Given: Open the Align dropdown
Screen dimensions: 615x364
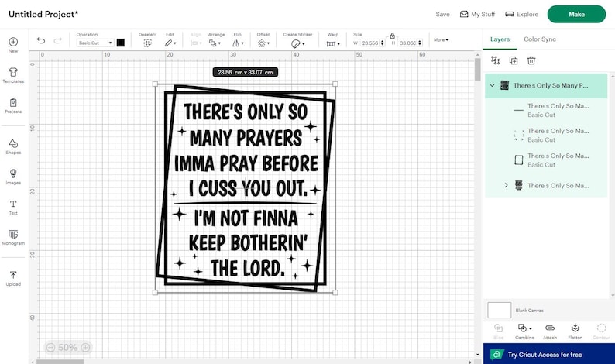Looking at the screenshot, I should 195,43.
